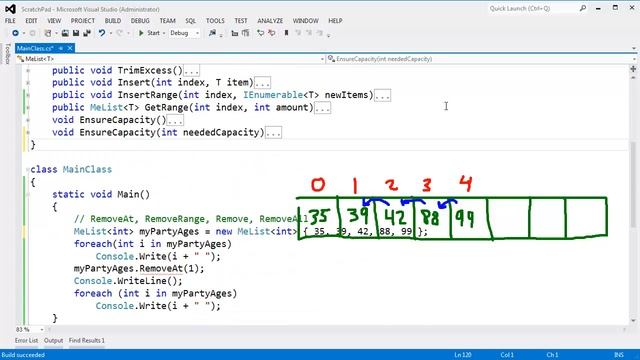The width and height of the screenshot is (640, 360).
Task: Open the TEST menu
Action: [x=241, y=21]
